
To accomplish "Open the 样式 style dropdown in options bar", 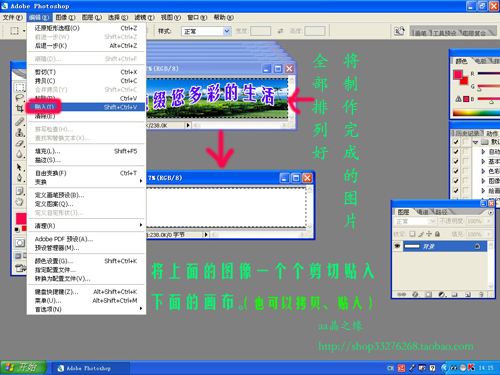I will [206, 31].
